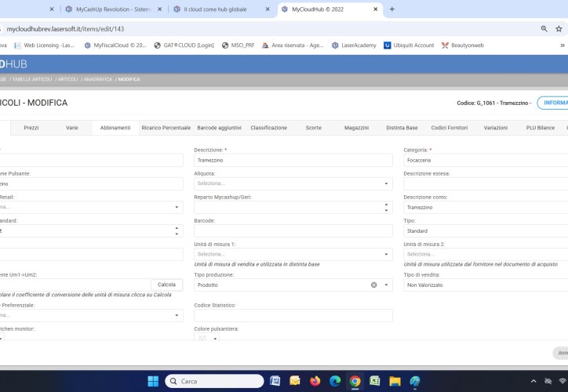Open Windows Start menu

pyautogui.click(x=153, y=381)
